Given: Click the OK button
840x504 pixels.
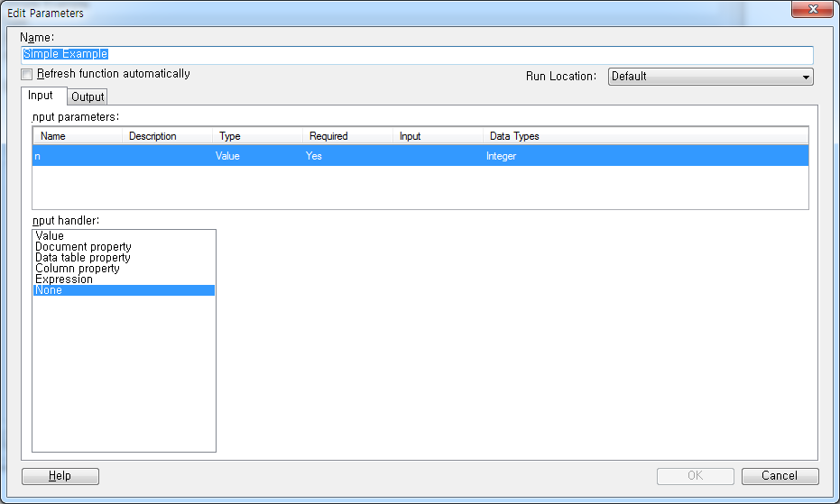Looking at the screenshot, I should point(696,476).
